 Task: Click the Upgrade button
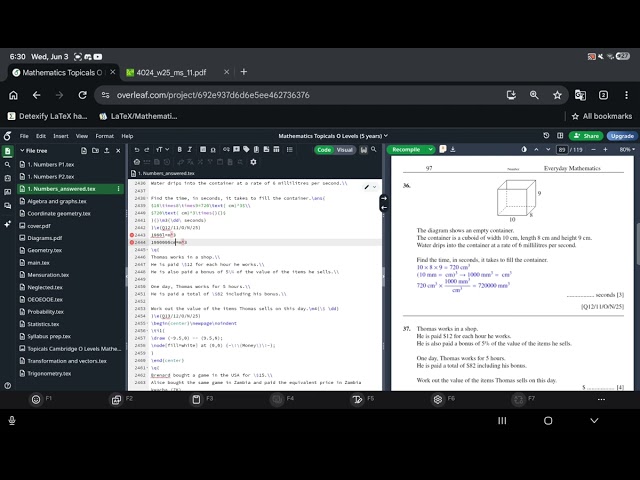pos(622,136)
